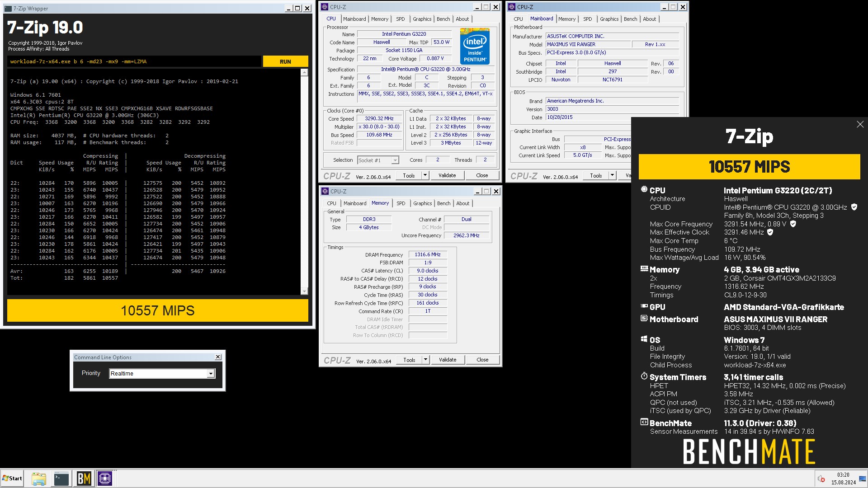Expand the Tools dropdown arrow in top-left CPU-Z
The image size is (868, 488).
tap(425, 175)
